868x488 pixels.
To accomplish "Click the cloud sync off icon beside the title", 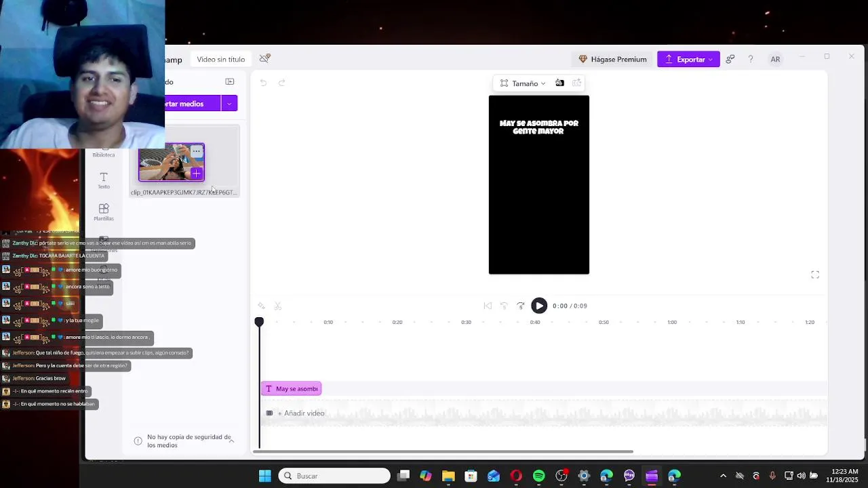I will pyautogui.click(x=265, y=59).
